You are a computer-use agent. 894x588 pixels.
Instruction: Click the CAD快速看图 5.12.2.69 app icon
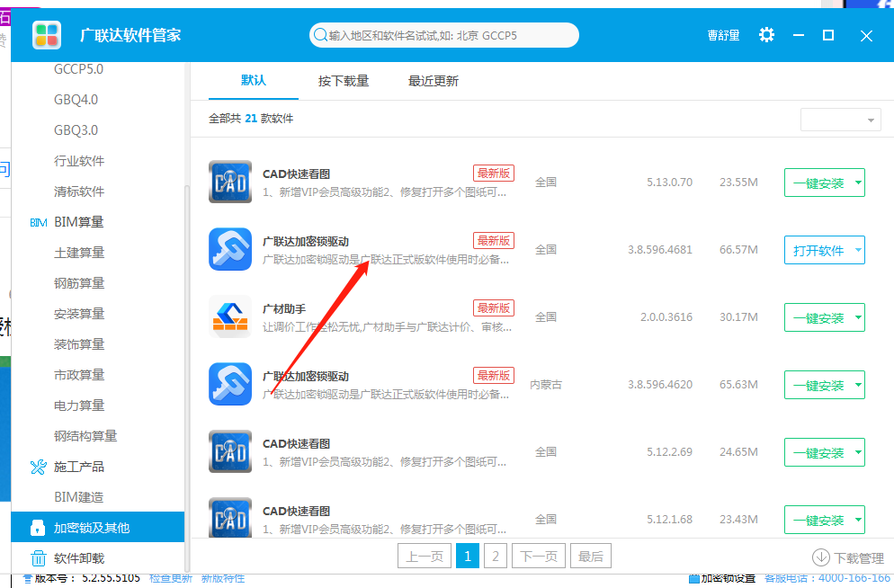pyautogui.click(x=230, y=451)
